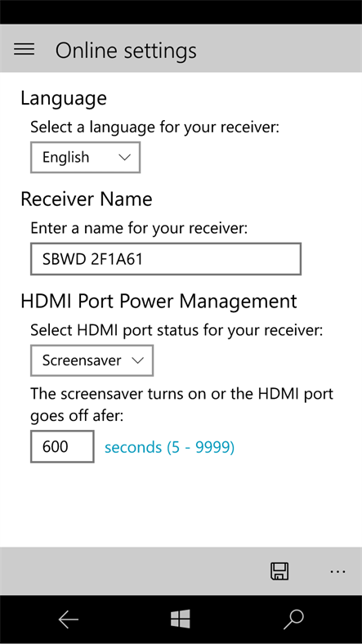Open the Screensaver HDMI status dropdown
The width and height of the screenshot is (362, 644).
click(92, 360)
